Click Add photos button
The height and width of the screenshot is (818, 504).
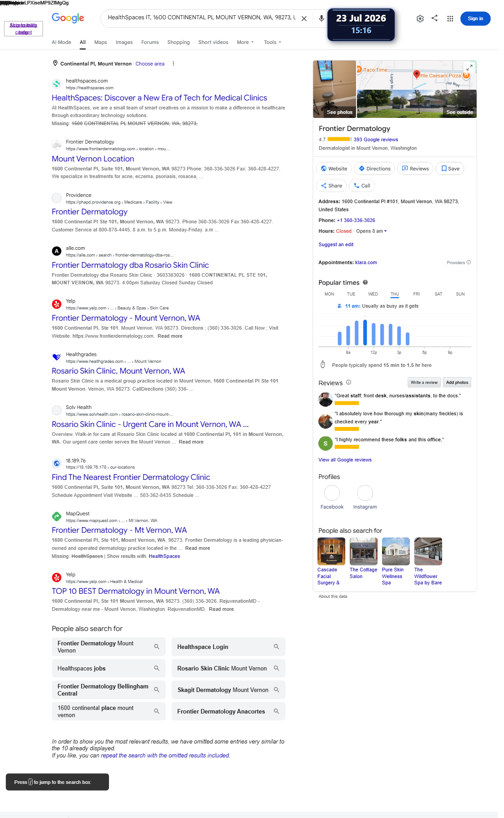tap(457, 383)
